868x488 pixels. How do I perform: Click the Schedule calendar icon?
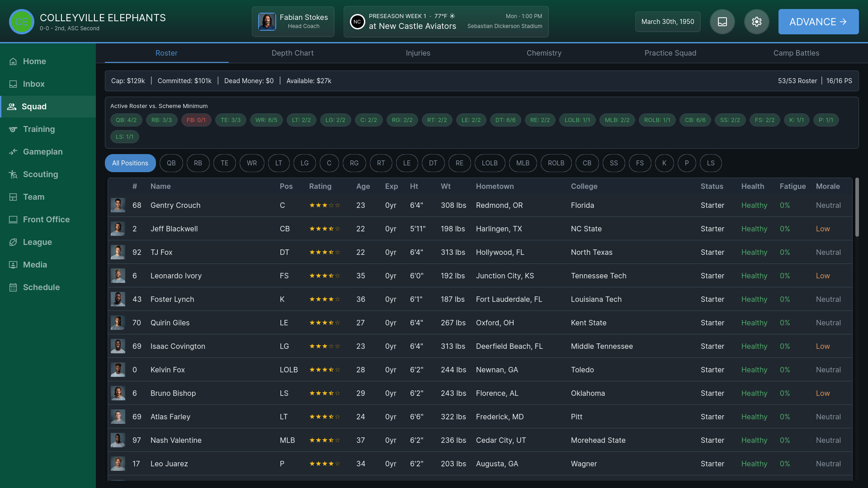coord(13,287)
